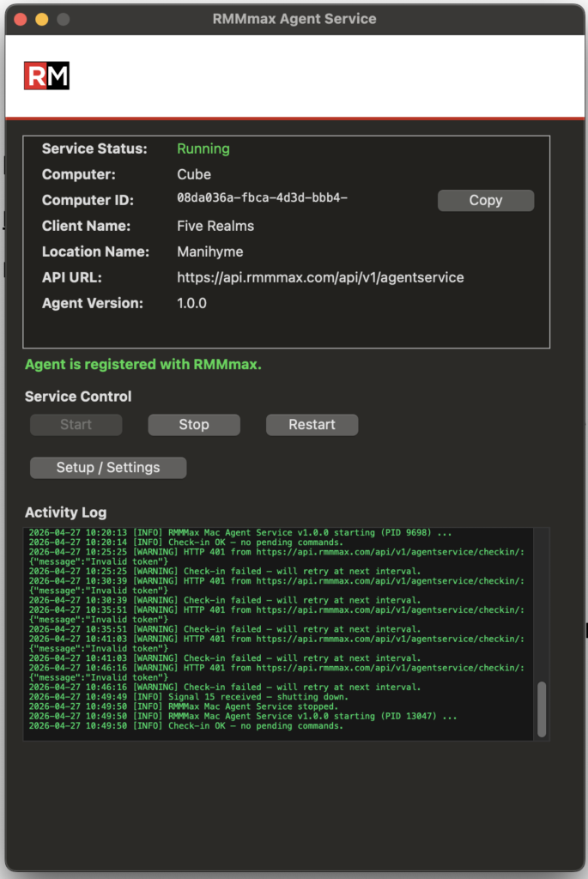Stop the agent service
Screen dimensions: 588x879
tap(194, 424)
